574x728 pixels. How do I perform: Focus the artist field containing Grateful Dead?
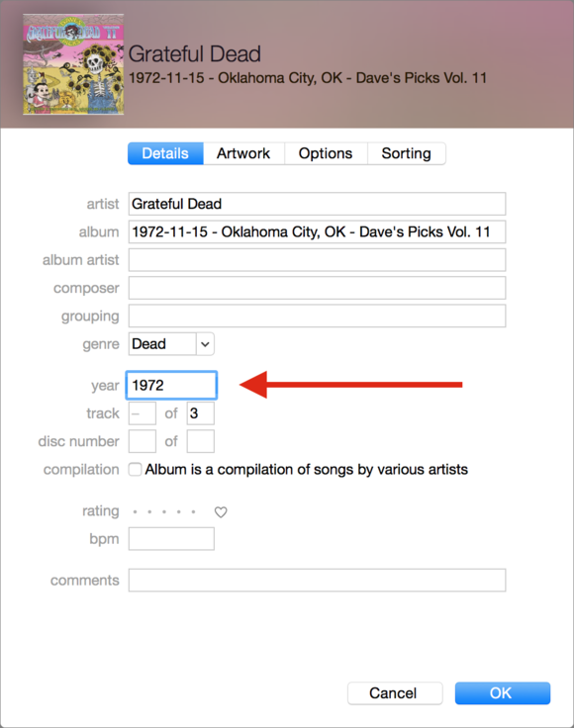point(318,204)
